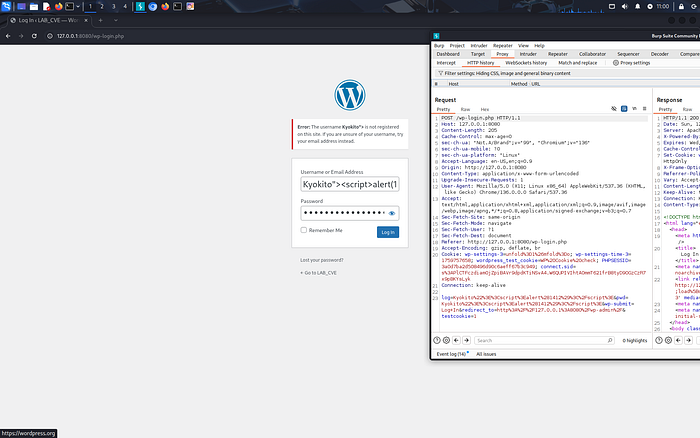Switch to workspace 3
Viewport: 700px width, 438px height.
[x=113, y=6]
